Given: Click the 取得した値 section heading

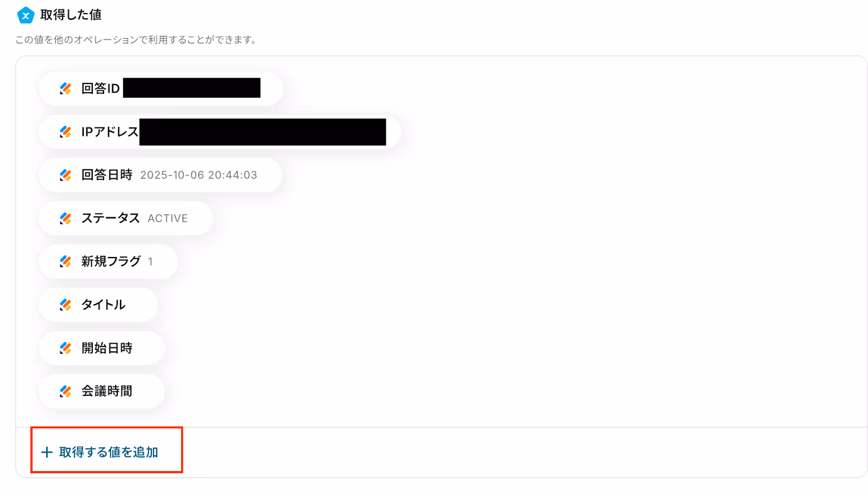Looking at the screenshot, I should (x=71, y=15).
